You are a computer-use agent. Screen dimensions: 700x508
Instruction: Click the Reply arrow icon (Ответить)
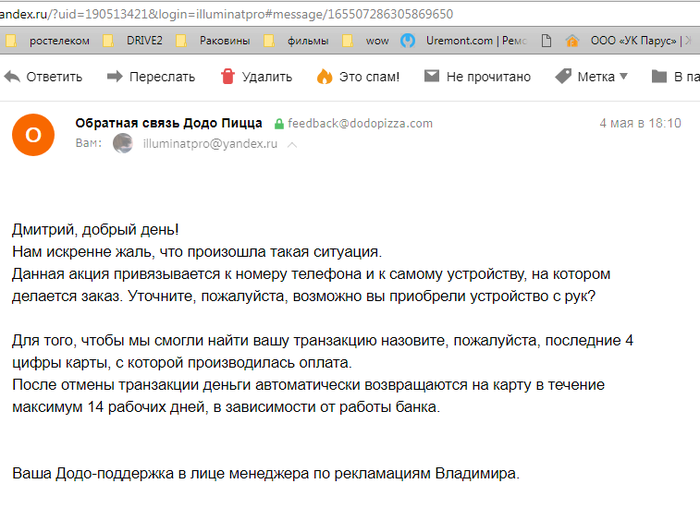pyautogui.click(x=12, y=76)
